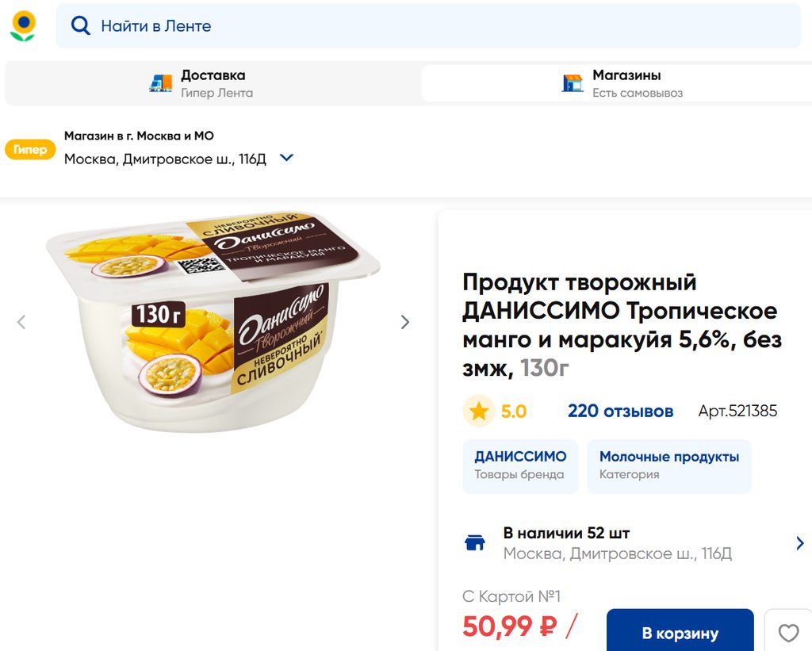Open the 220 отзывов reviews link
Image resolution: width=812 pixels, height=651 pixels.
pos(620,411)
